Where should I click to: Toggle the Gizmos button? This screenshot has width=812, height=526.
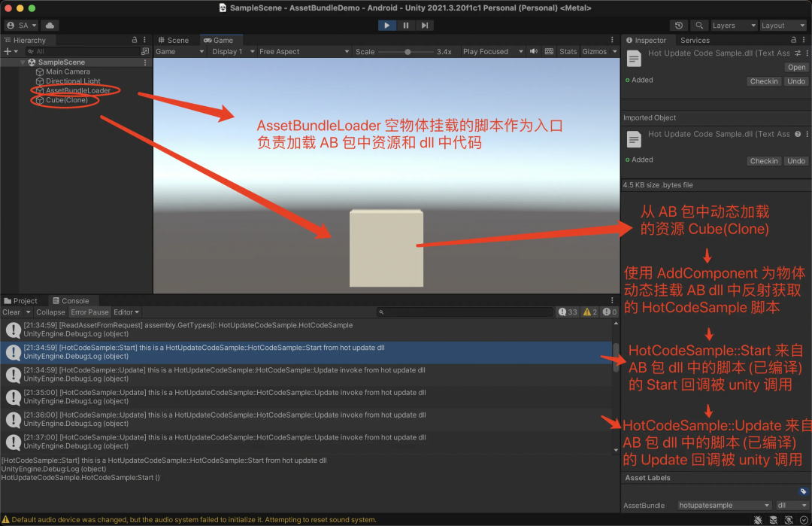pyautogui.click(x=595, y=51)
